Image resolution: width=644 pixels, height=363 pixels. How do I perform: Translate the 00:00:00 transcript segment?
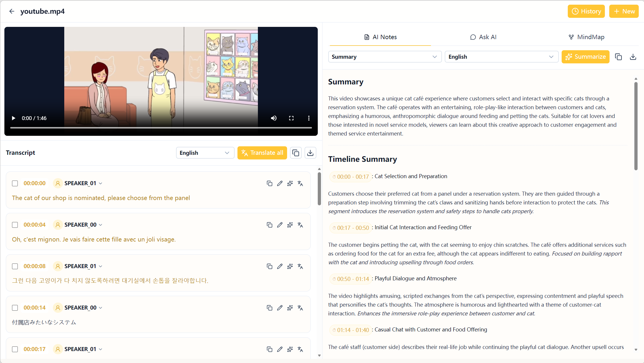(x=300, y=183)
